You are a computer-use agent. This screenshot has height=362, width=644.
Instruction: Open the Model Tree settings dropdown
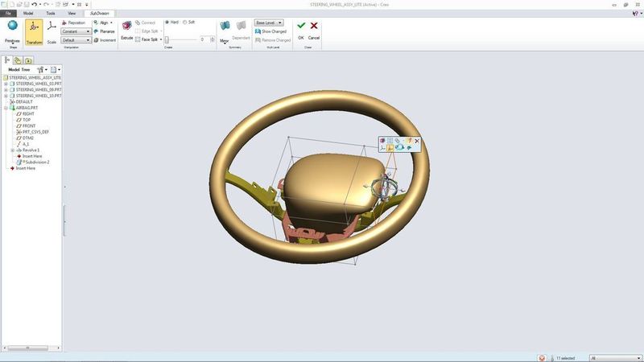click(43, 70)
